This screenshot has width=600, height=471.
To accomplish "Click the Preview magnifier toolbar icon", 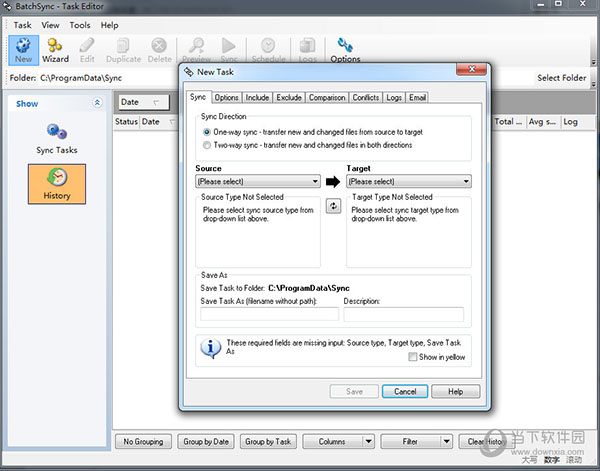I will (x=197, y=50).
